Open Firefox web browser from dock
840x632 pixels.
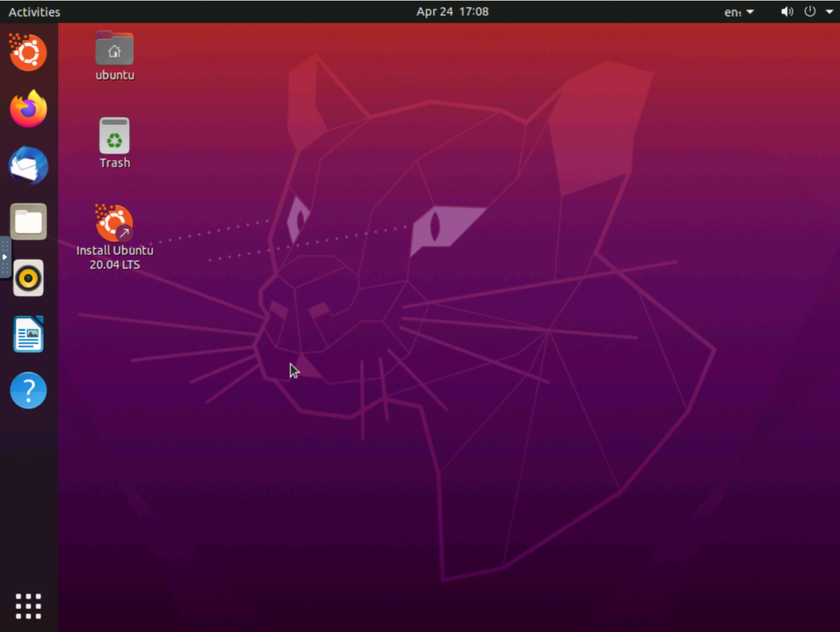28,109
